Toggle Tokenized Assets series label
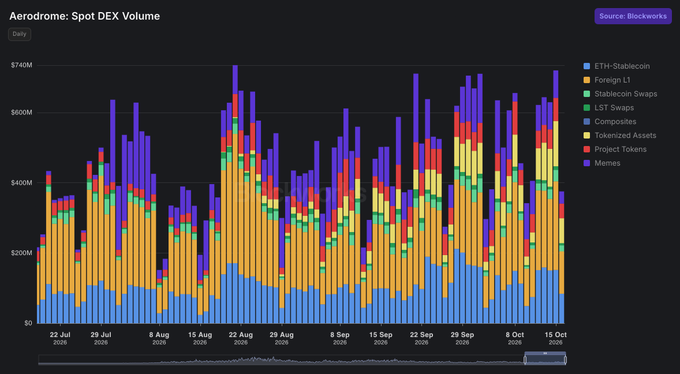680x374 pixels. pos(625,136)
